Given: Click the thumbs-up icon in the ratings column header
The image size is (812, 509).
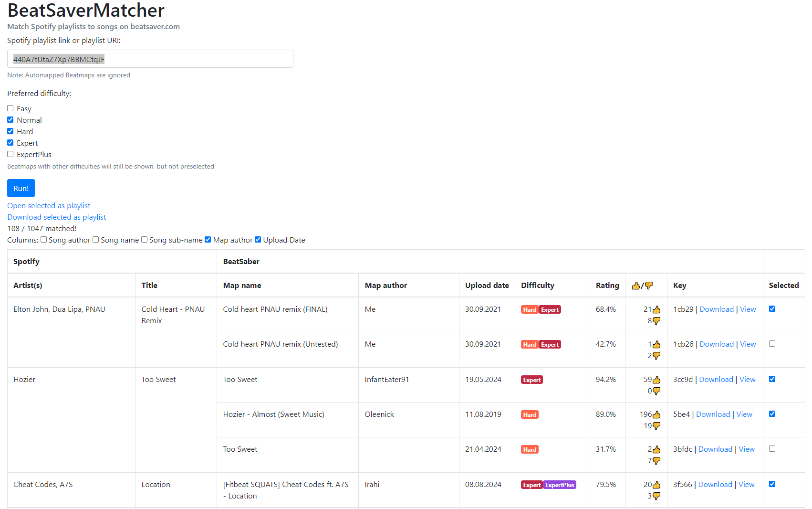Looking at the screenshot, I should point(635,286).
